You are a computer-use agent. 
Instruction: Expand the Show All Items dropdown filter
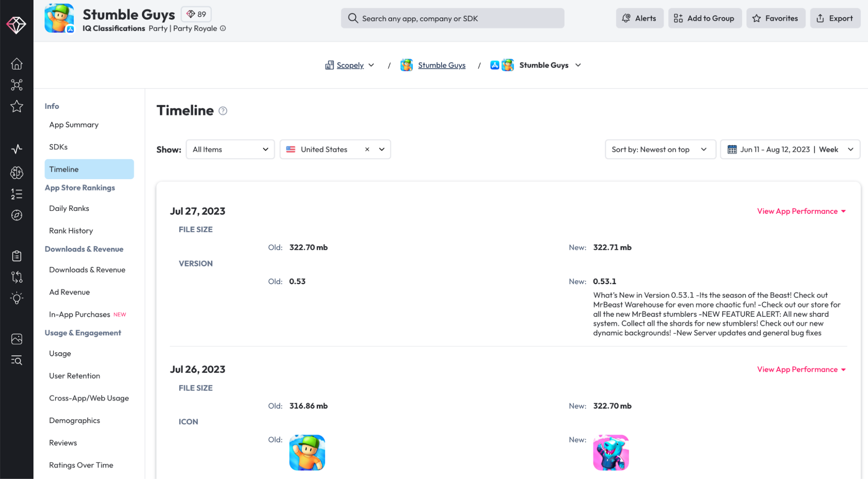pyautogui.click(x=230, y=149)
